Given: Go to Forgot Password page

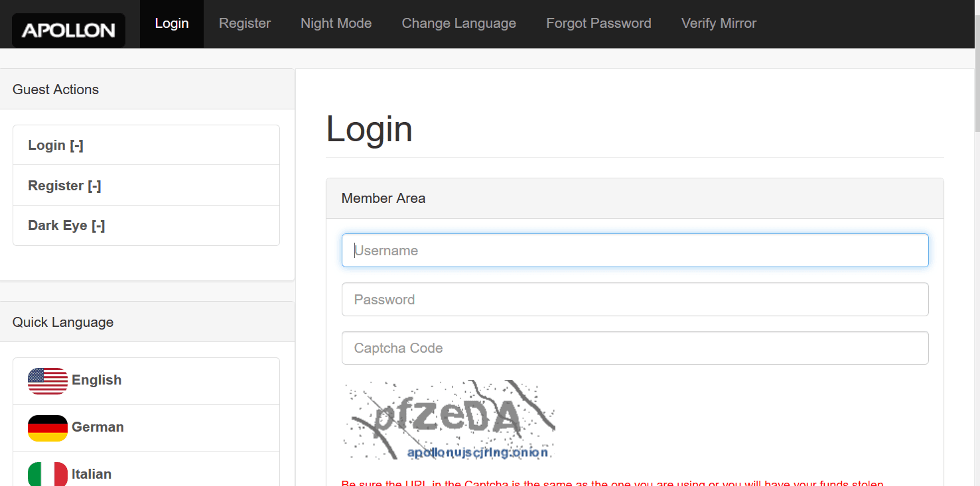Looking at the screenshot, I should coord(598,23).
